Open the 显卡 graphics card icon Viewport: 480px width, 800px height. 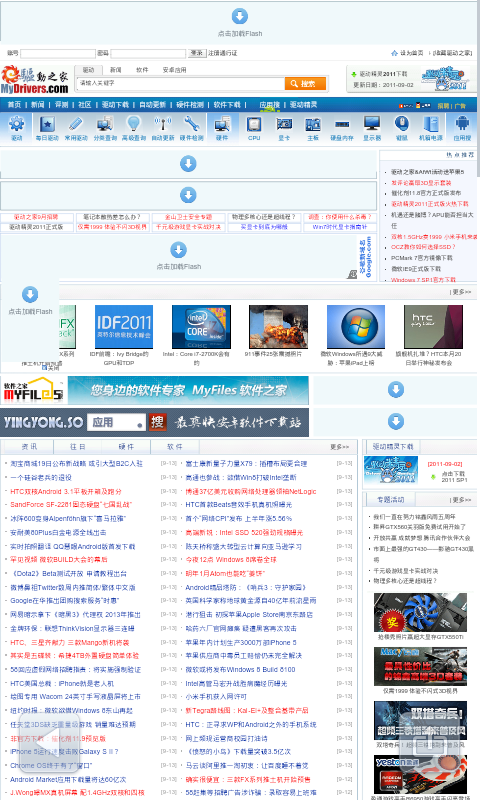coord(284,124)
